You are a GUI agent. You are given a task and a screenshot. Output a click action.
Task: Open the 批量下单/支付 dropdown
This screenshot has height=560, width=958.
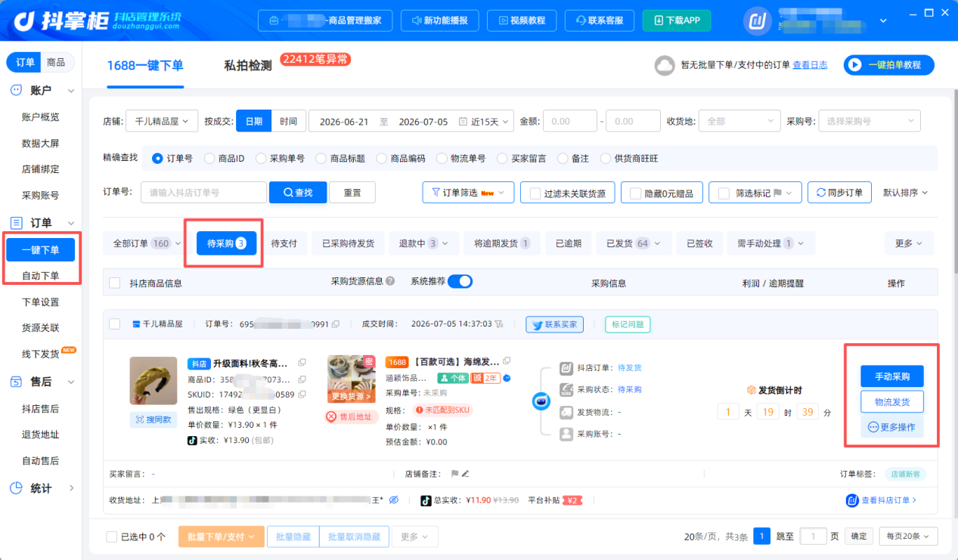click(222, 537)
